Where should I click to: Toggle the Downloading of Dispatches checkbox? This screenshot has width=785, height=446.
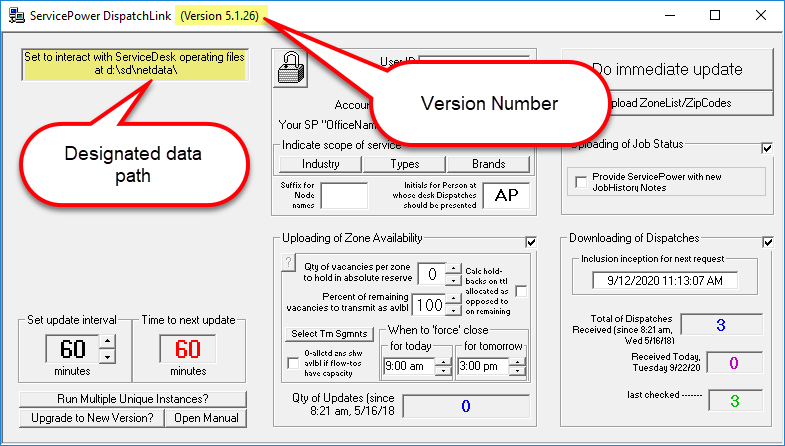pos(767,241)
